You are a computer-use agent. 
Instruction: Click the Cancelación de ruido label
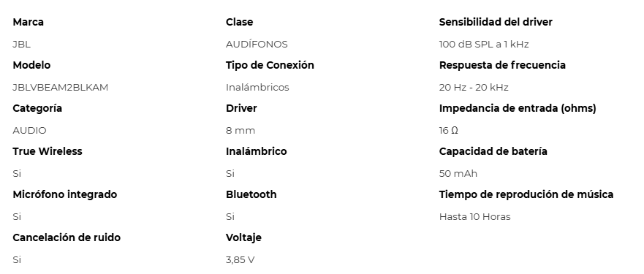67,238
